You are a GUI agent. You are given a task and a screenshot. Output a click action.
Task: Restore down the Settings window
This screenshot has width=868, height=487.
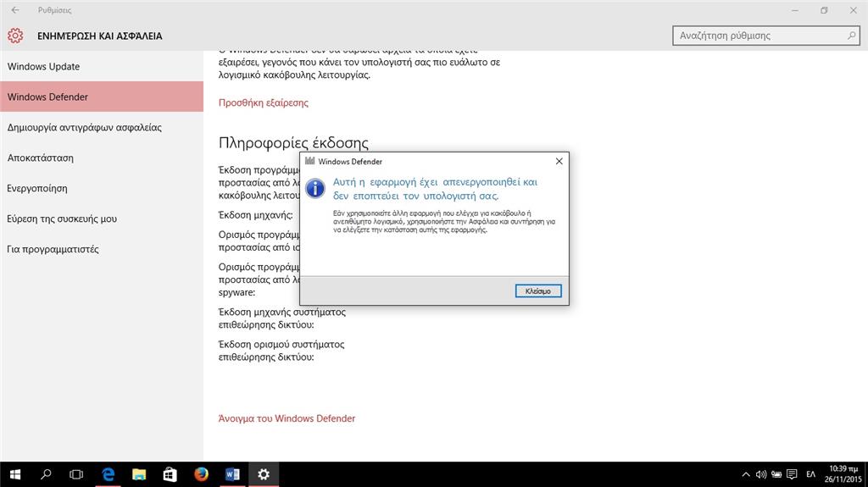tap(824, 10)
